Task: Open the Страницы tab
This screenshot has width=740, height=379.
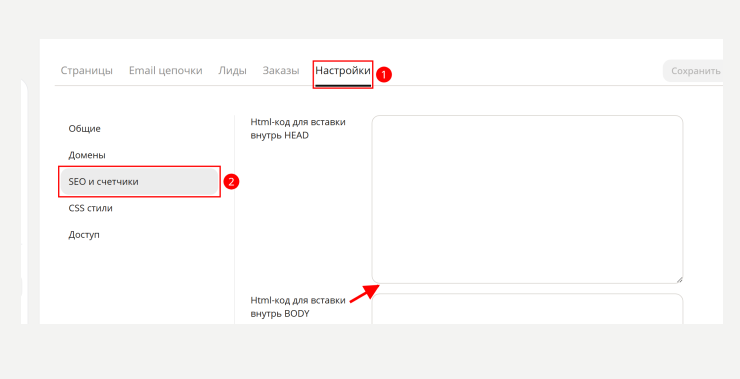Action: point(86,71)
